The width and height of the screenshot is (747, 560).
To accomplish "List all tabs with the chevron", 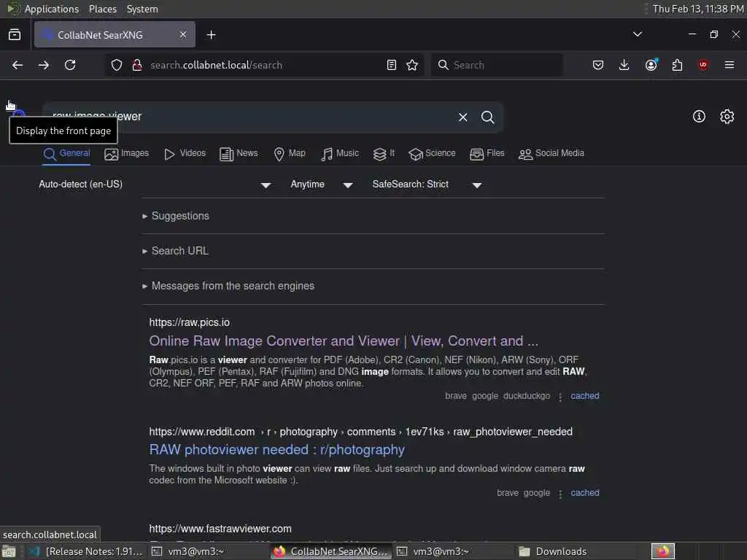I will pos(638,34).
